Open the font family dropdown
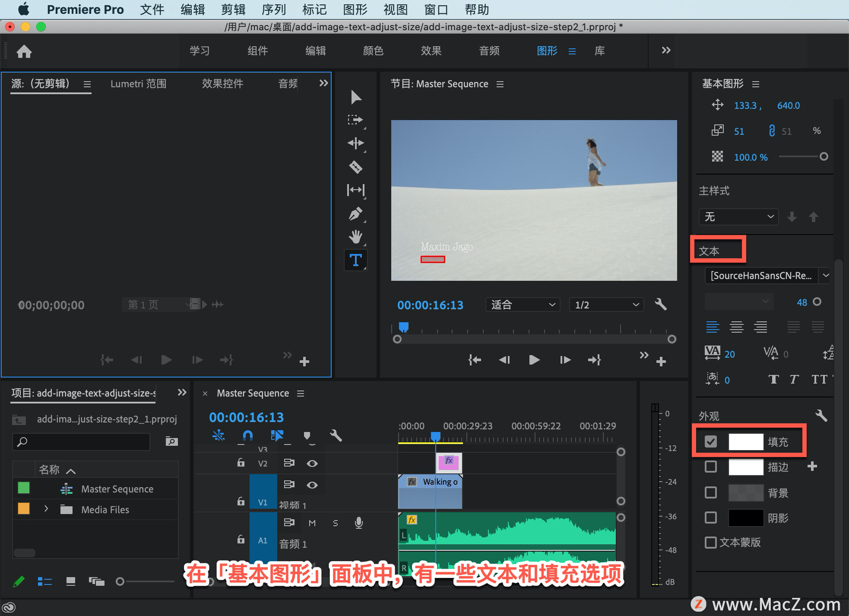The width and height of the screenshot is (849, 616). [x=826, y=275]
